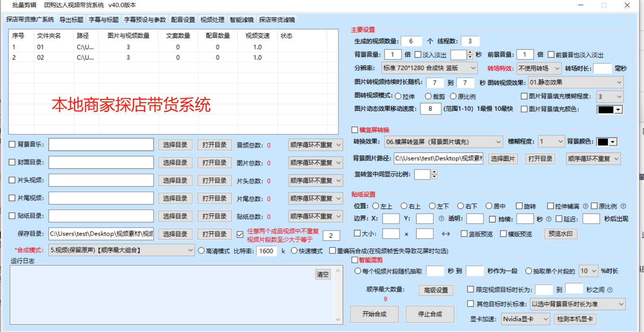
Task: Open the 智能滤镜 tab
Action: click(242, 20)
